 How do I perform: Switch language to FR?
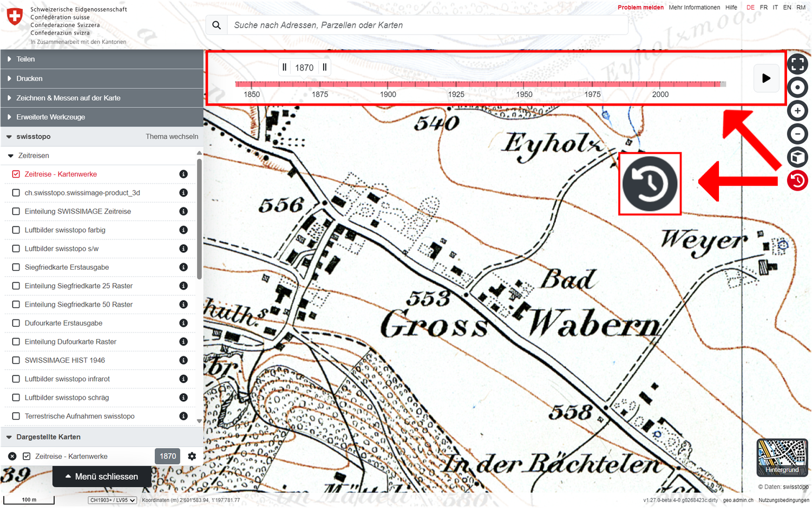coord(763,8)
